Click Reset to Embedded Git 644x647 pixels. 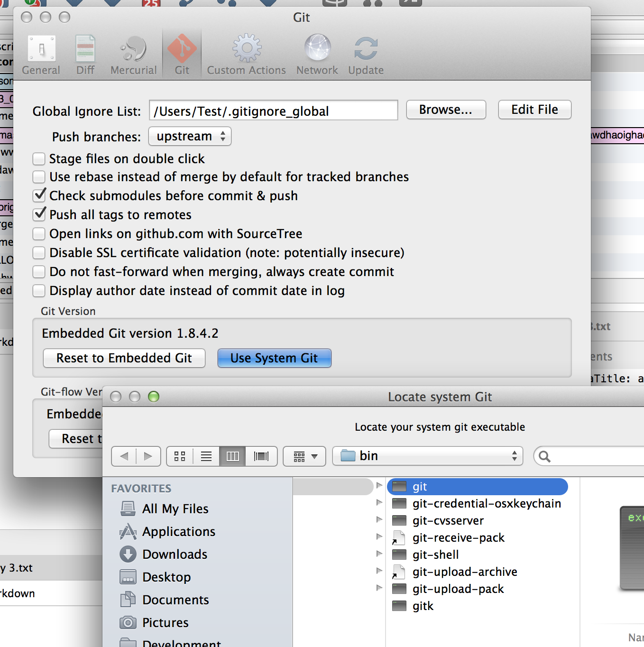(x=124, y=358)
